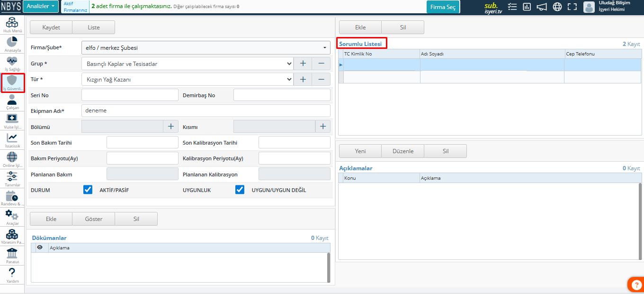
Task: Click the Ekipman Adı field
Action: click(x=206, y=110)
